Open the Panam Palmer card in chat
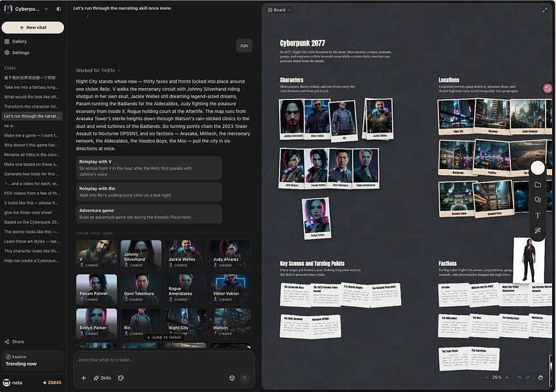 tap(97, 289)
